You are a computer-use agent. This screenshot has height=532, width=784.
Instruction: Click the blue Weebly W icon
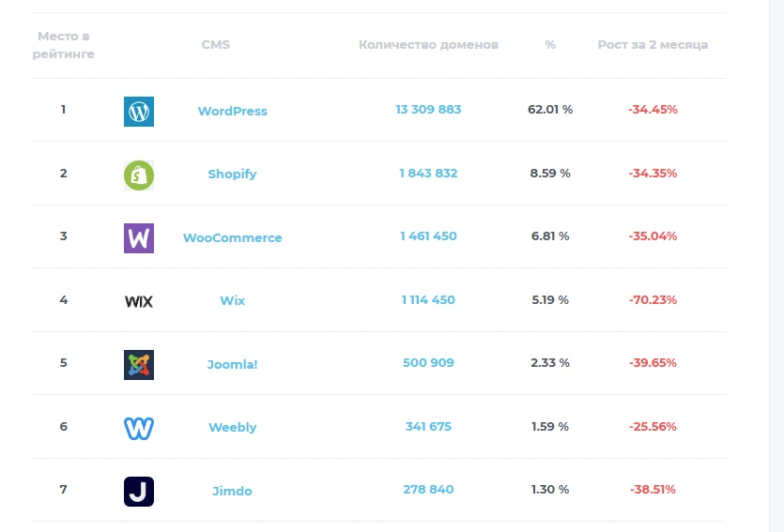coord(139,429)
